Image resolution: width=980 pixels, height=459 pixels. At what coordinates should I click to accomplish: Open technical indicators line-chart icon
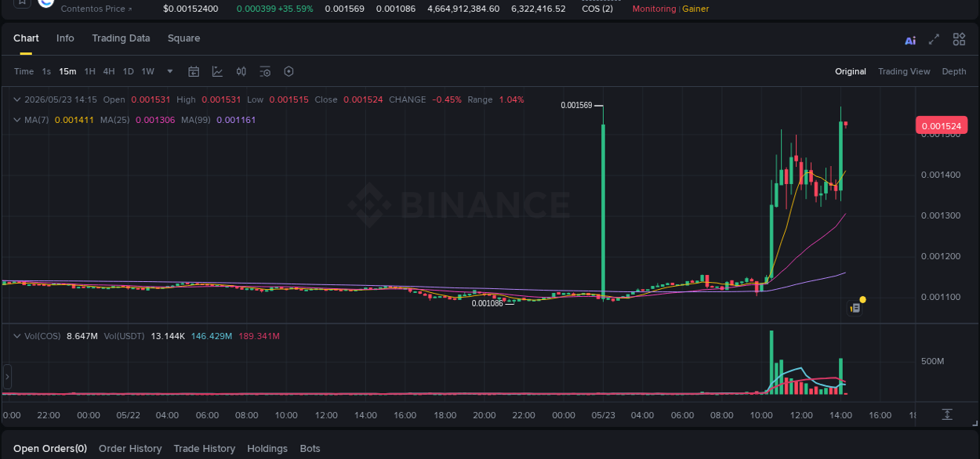pos(217,71)
